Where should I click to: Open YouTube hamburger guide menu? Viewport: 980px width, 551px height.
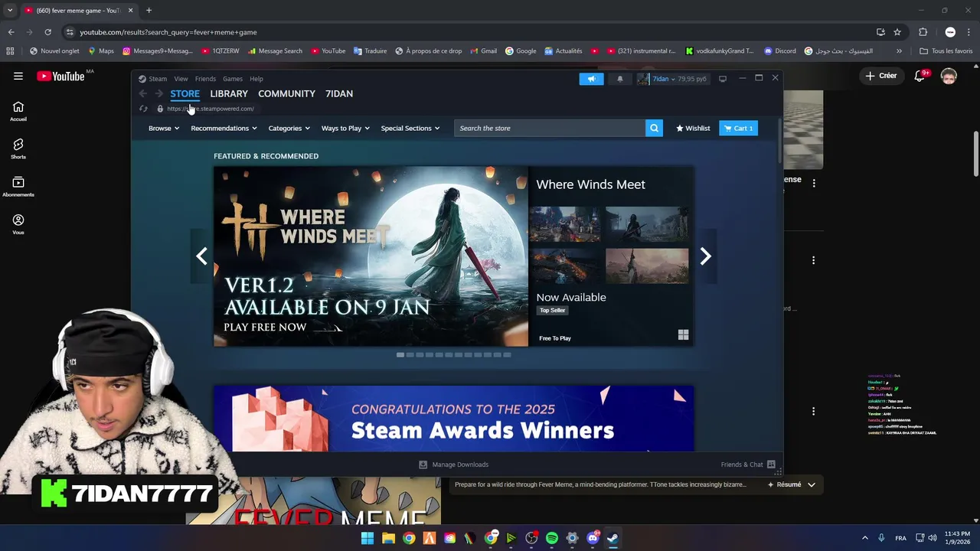(x=18, y=76)
